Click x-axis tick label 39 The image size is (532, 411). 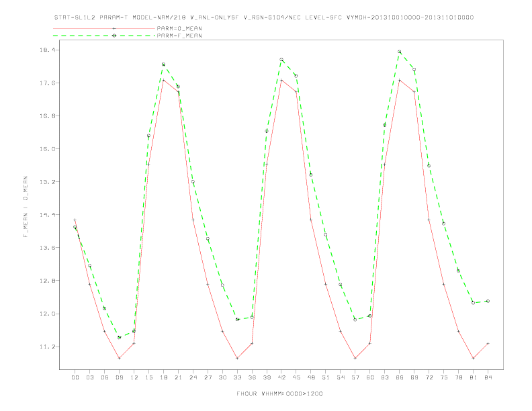267,377
